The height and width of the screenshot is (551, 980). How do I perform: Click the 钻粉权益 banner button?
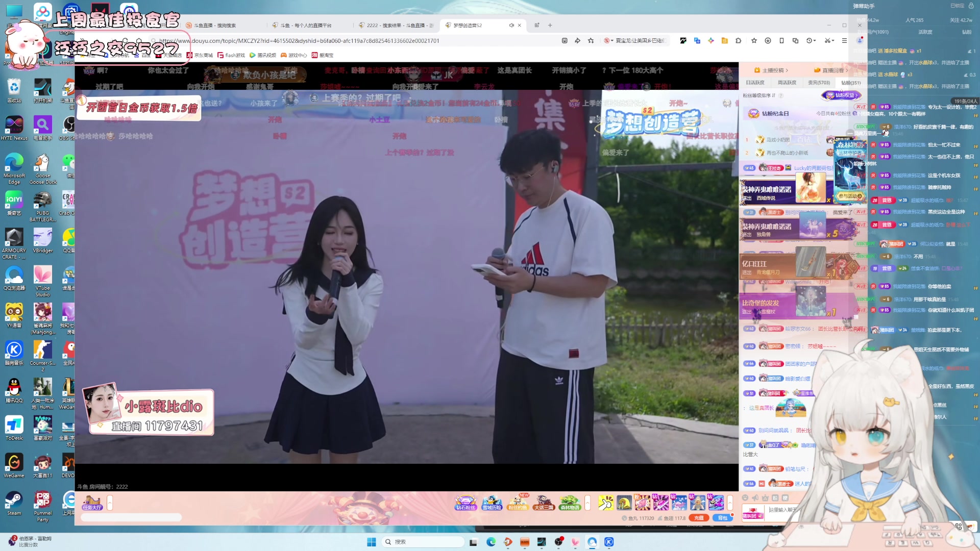(841, 95)
